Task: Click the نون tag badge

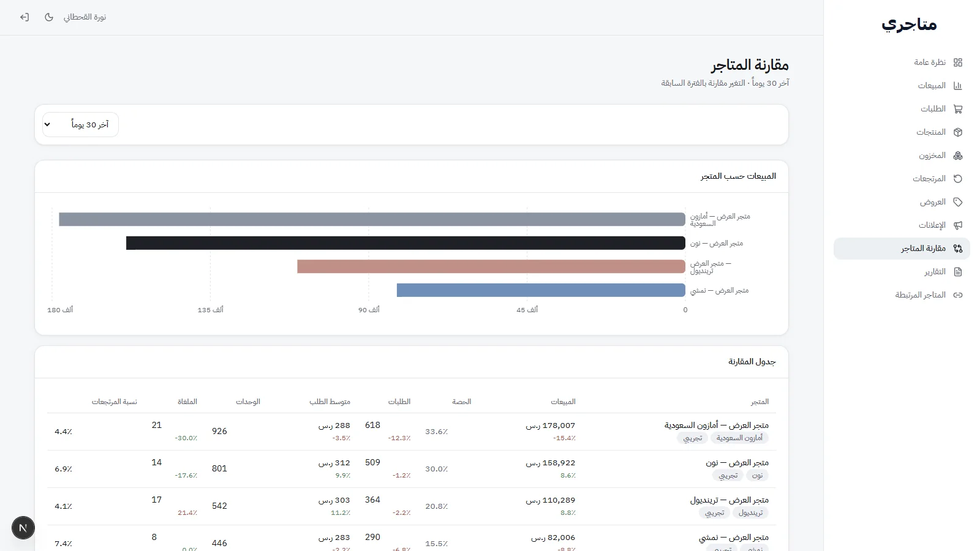Action: (758, 476)
